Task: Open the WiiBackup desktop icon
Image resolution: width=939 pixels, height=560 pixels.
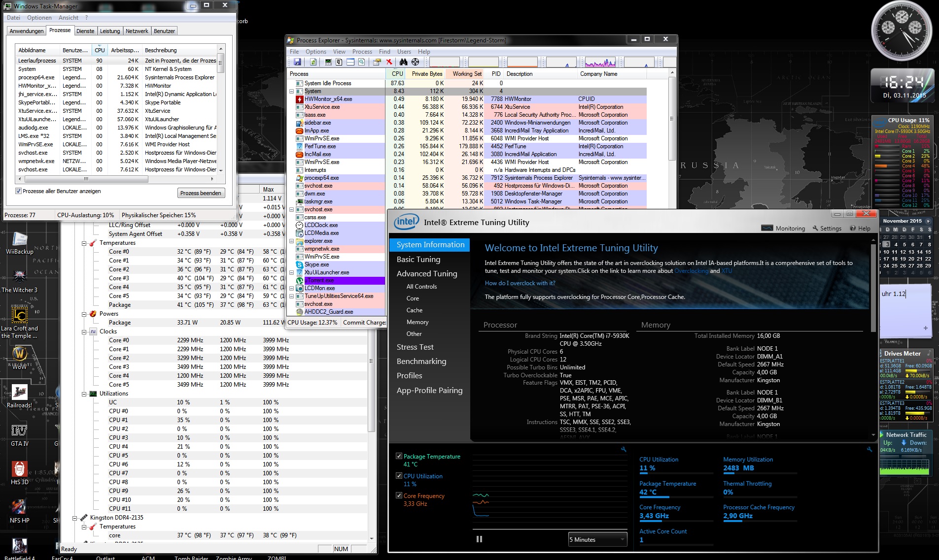Action: (x=20, y=244)
